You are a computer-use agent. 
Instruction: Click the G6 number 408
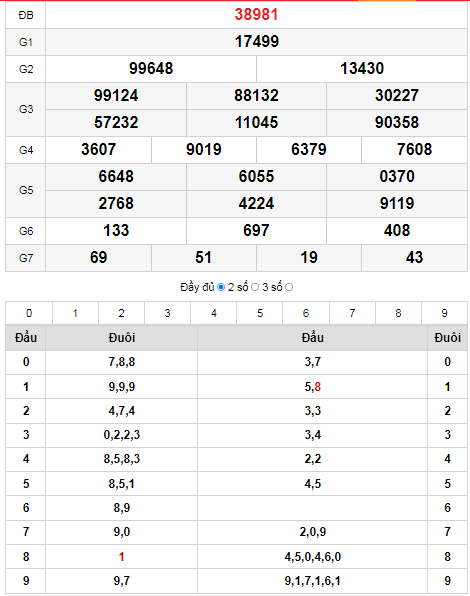click(397, 230)
